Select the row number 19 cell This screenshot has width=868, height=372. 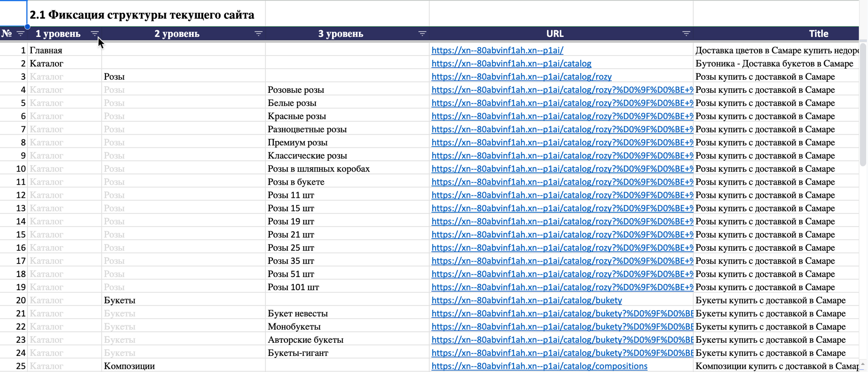coord(14,287)
